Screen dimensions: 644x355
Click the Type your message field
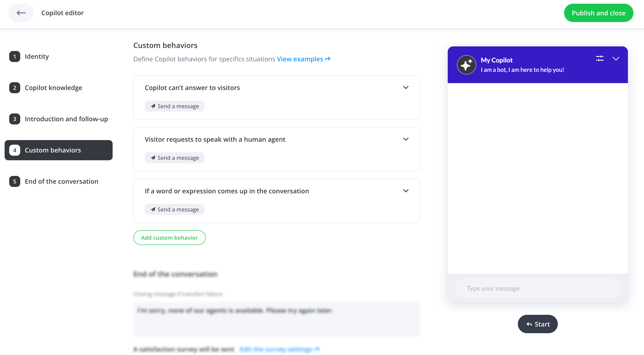538,288
